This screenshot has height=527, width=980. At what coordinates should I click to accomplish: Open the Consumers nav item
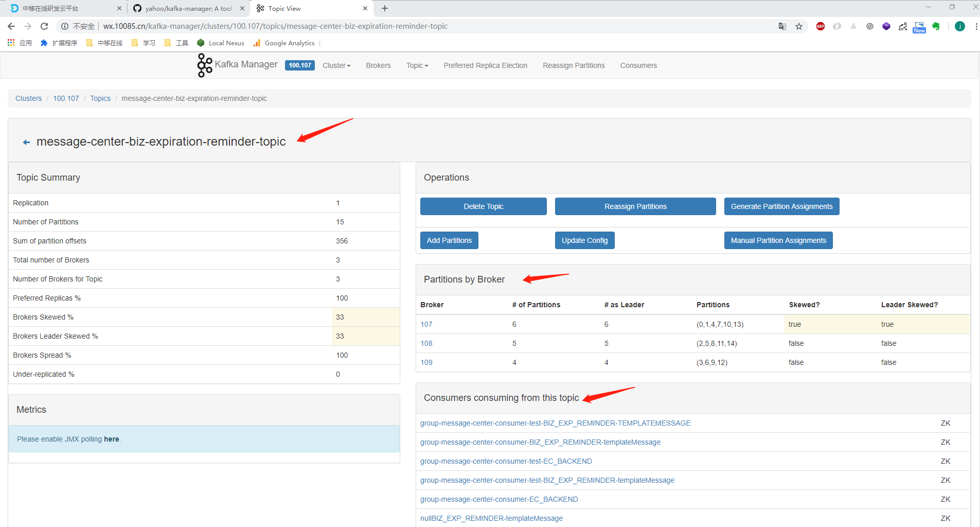[638, 65]
